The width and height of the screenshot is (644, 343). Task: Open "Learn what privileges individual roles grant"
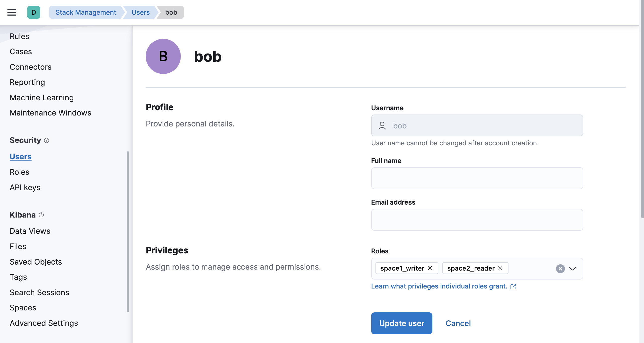[x=439, y=286]
